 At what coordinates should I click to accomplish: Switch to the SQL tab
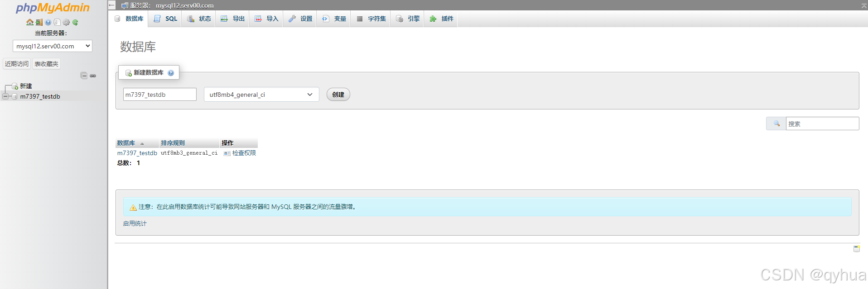166,19
